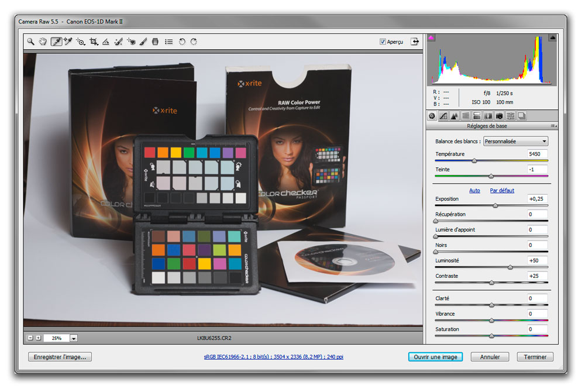This screenshot has height=392, width=585.
Task: Toggle the shadow clipping warning triangle
Action: 431,37
